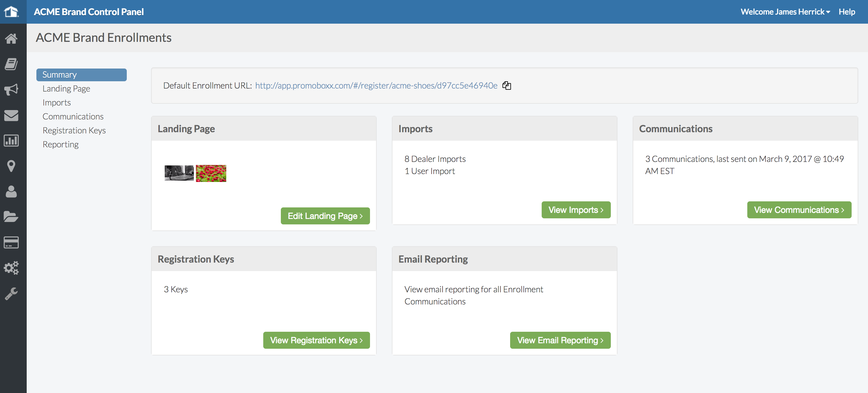Select the map pin locations icon

point(11,166)
